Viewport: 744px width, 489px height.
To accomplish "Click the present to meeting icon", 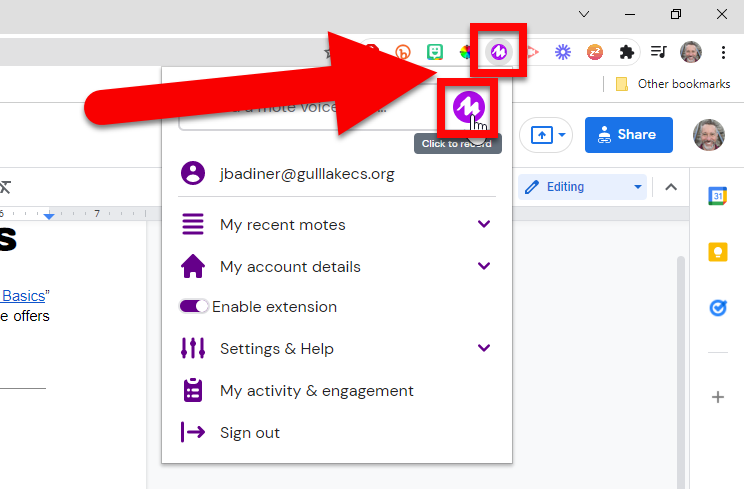I will (x=541, y=135).
